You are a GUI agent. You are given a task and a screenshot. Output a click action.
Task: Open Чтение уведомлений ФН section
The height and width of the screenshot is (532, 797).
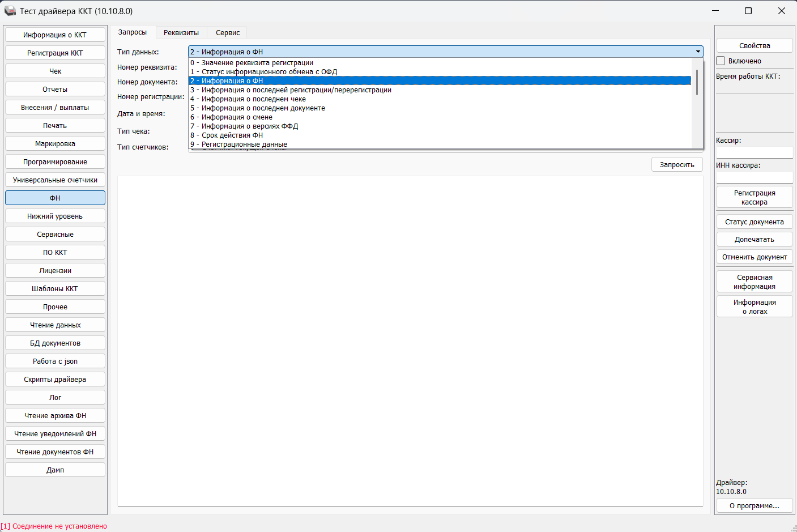(x=55, y=433)
